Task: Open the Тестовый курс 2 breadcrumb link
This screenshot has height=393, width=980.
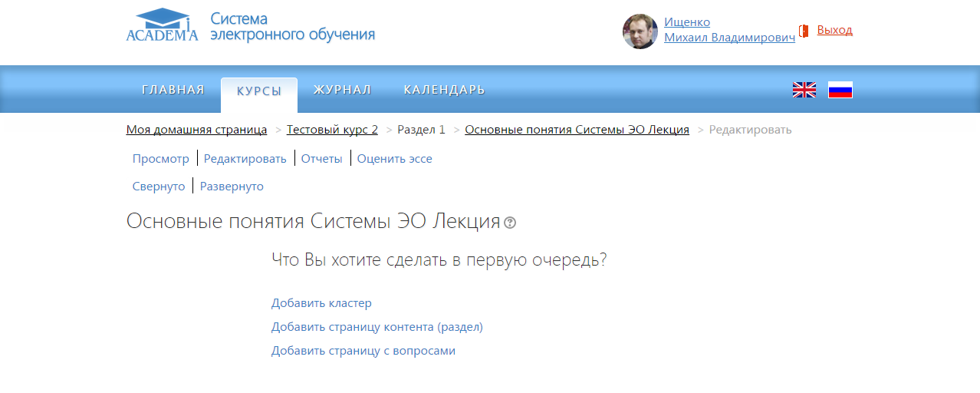Action: coord(332,130)
